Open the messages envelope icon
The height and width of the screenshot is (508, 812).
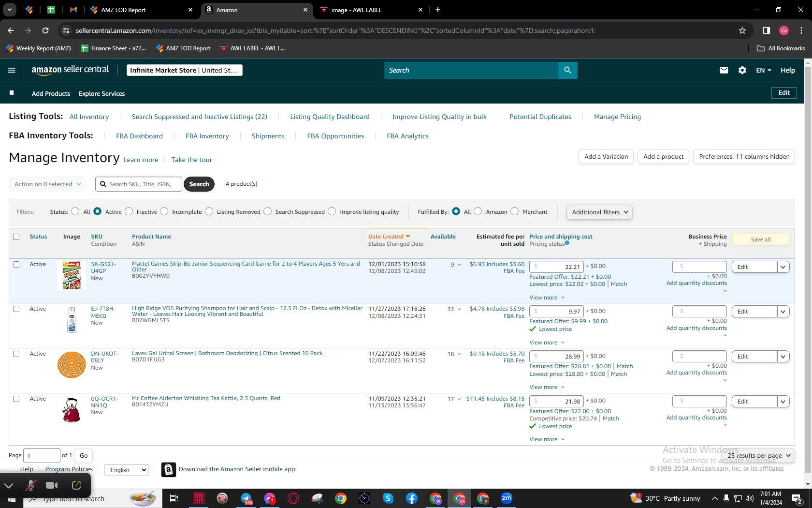724,70
